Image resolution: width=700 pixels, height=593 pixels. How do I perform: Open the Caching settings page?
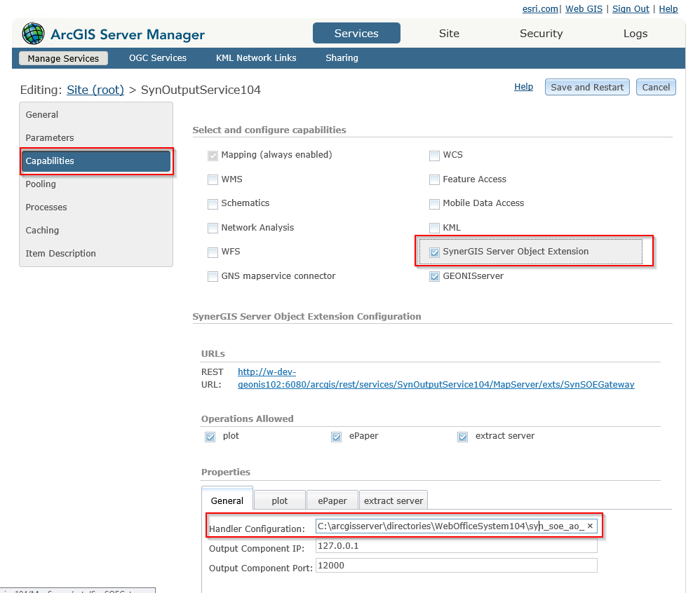[x=41, y=230]
